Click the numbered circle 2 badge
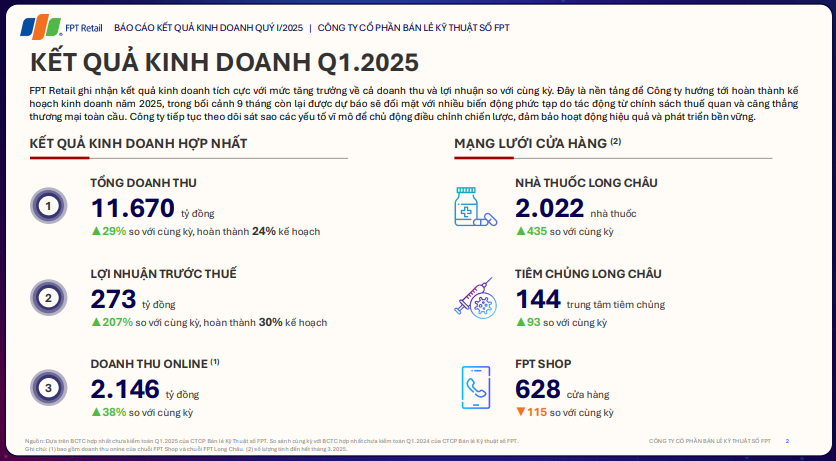 point(49,298)
